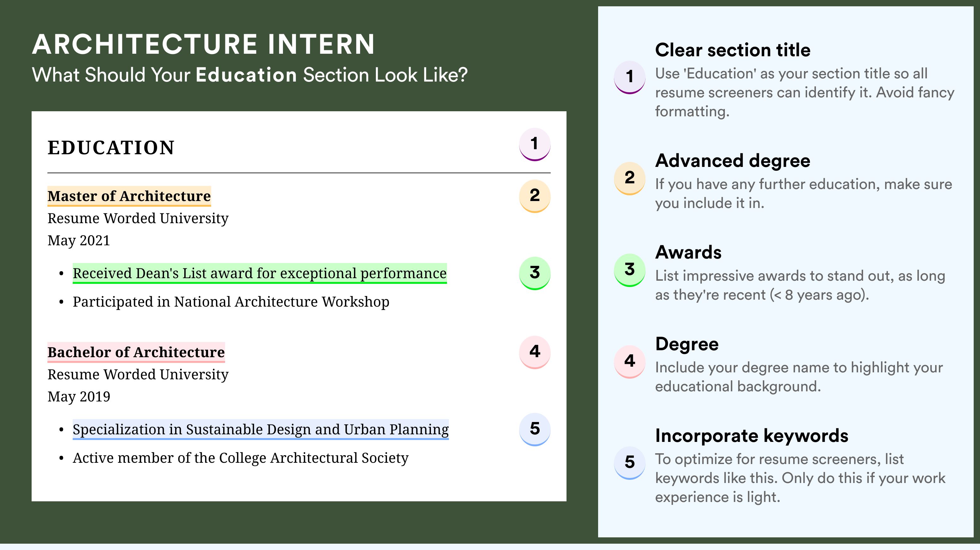Click the blue number 5 badge beside Specialization line
The image size is (980, 550).
tap(535, 430)
